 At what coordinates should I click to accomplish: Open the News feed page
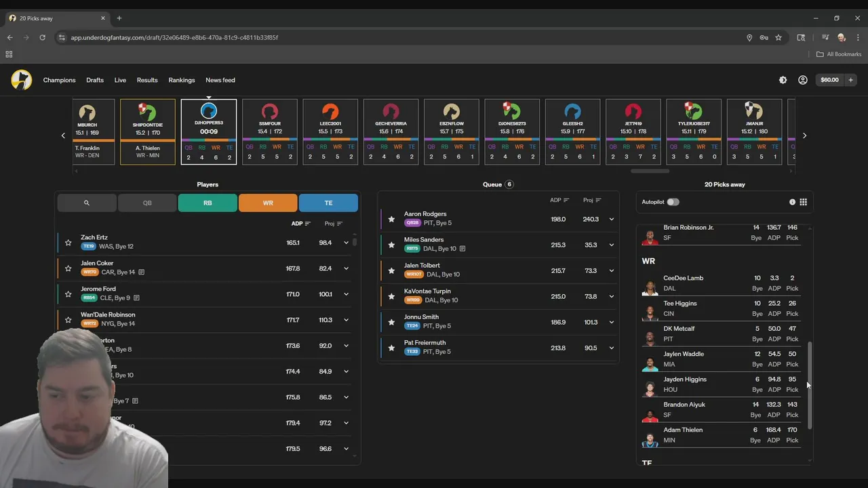pos(220,80)
